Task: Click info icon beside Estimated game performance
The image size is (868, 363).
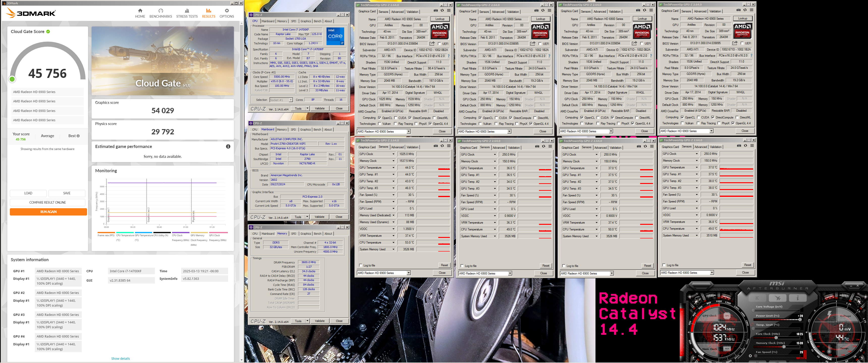Action: (x=228, y=146)
